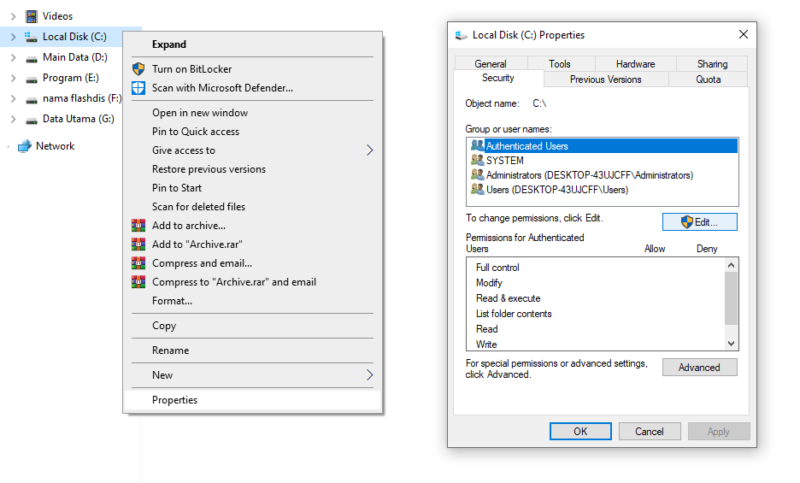800x483 pixels.
Task: Click the Microsoft Defender scan icon
Action: pos(138,88)
